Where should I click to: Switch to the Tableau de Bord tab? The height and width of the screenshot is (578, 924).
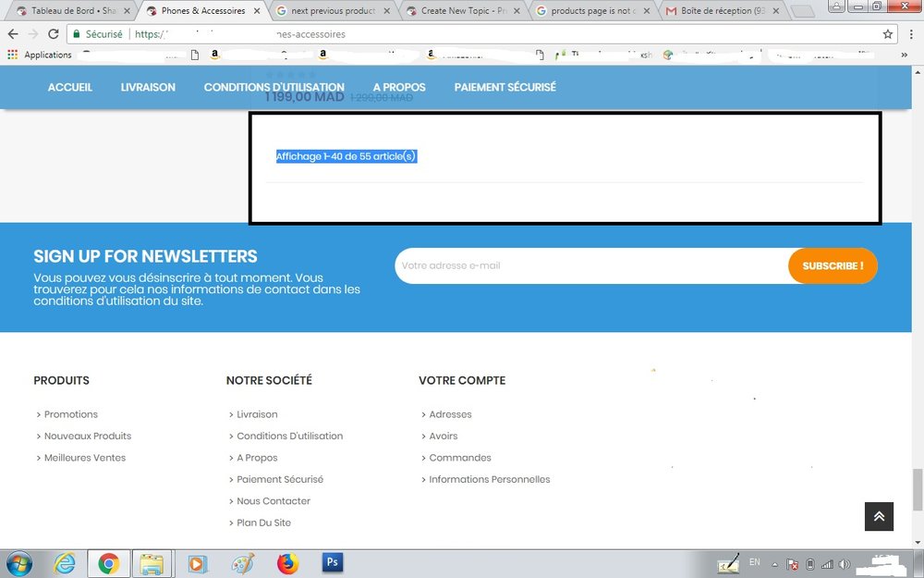73,10
